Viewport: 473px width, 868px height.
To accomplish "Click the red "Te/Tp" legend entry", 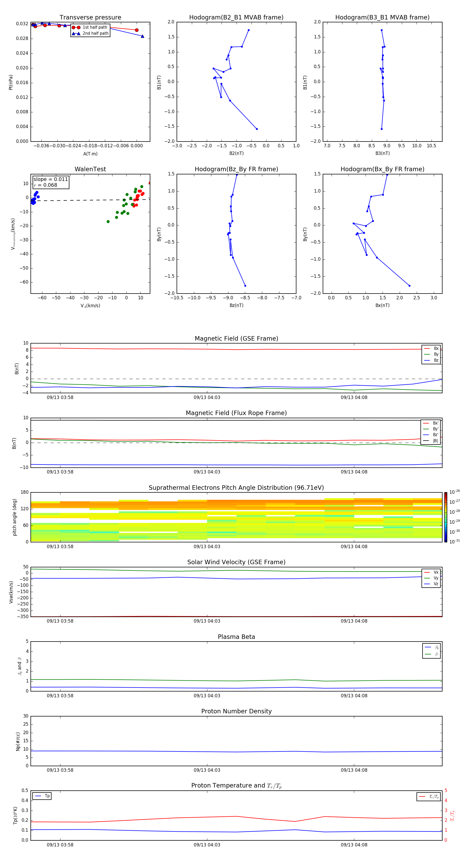I will tap(429, 796).
